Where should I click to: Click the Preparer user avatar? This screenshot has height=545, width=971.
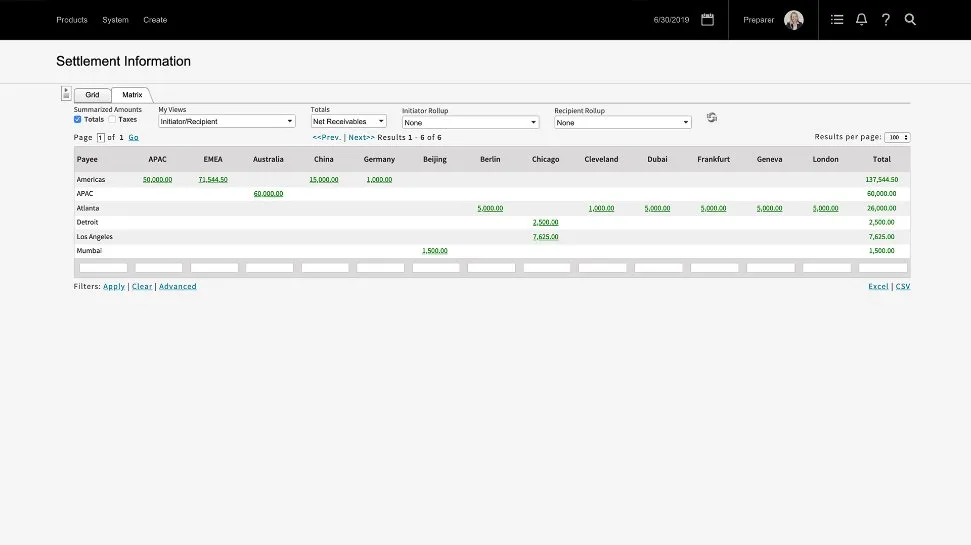(794, 20)
